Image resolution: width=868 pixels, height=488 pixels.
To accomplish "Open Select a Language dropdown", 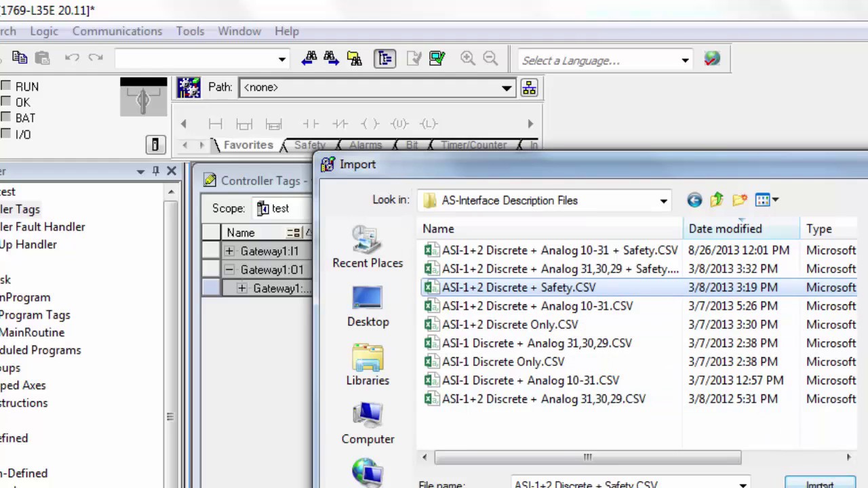I will (685, 60).
